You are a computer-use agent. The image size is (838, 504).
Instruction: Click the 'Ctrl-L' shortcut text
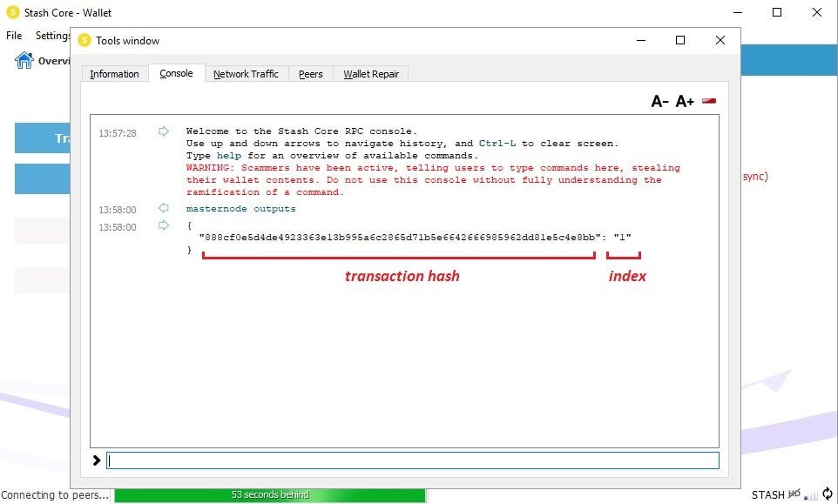click(497, 144)
